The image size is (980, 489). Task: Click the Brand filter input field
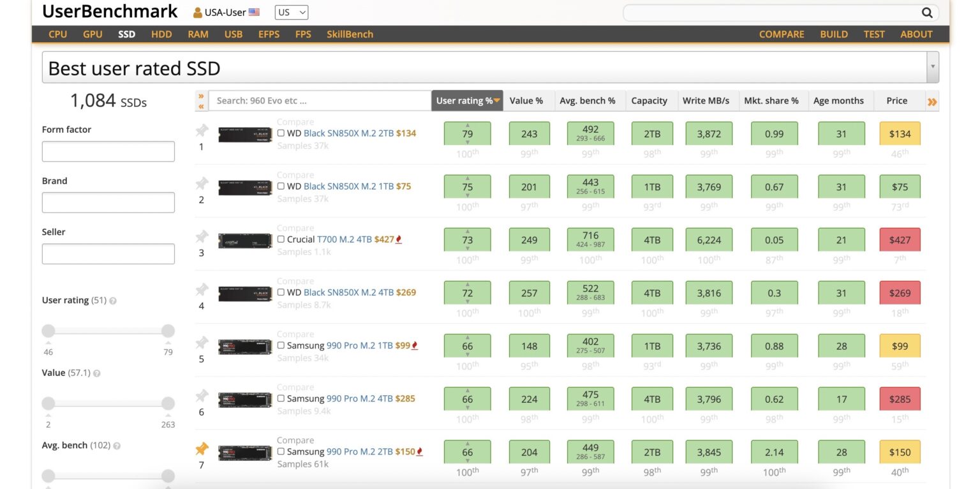pyautogui.click(x=108, y=202)
